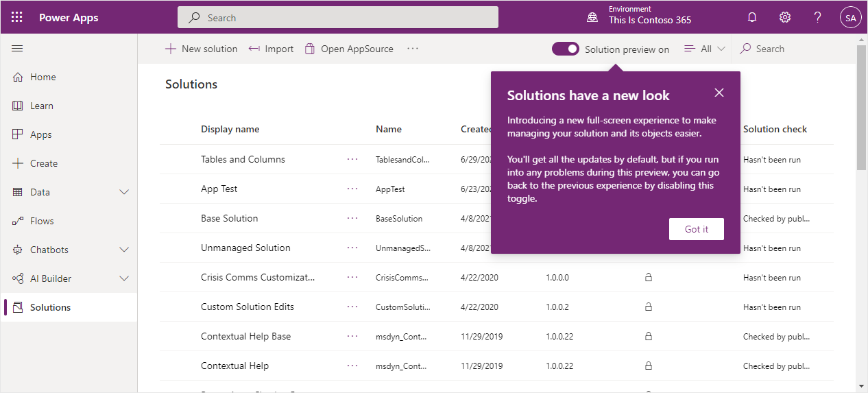
Task: Expand the Chatbots navigation group
Action: (124, 250)
